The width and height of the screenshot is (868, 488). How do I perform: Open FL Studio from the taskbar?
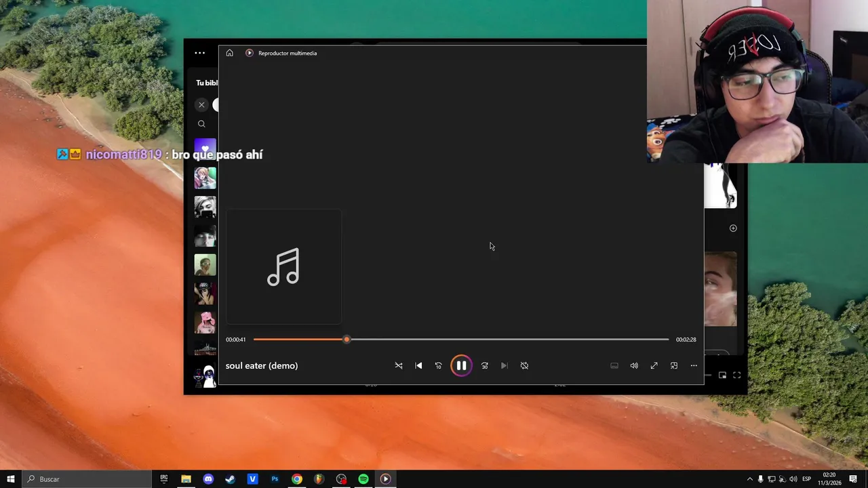[x=319, y=479]
